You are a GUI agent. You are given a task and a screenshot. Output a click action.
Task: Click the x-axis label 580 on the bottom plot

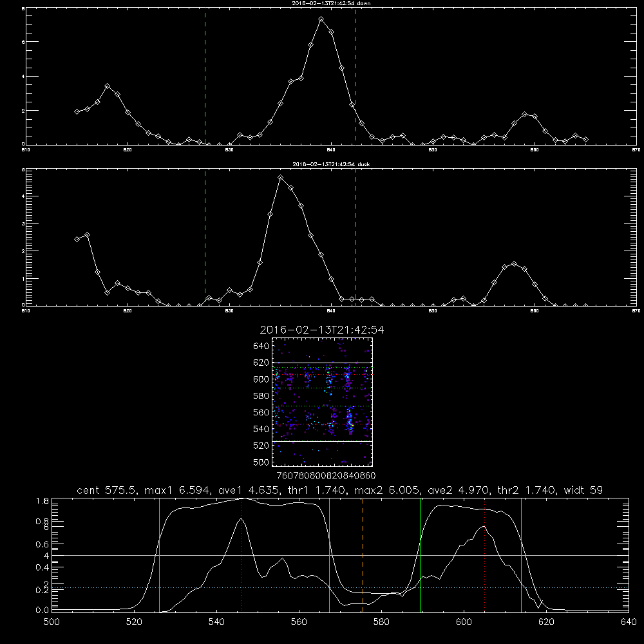381,622
